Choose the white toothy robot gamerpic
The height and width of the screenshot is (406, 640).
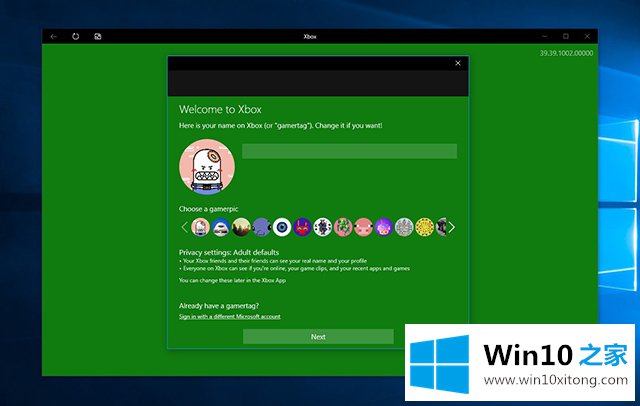[x=200, y=227]
